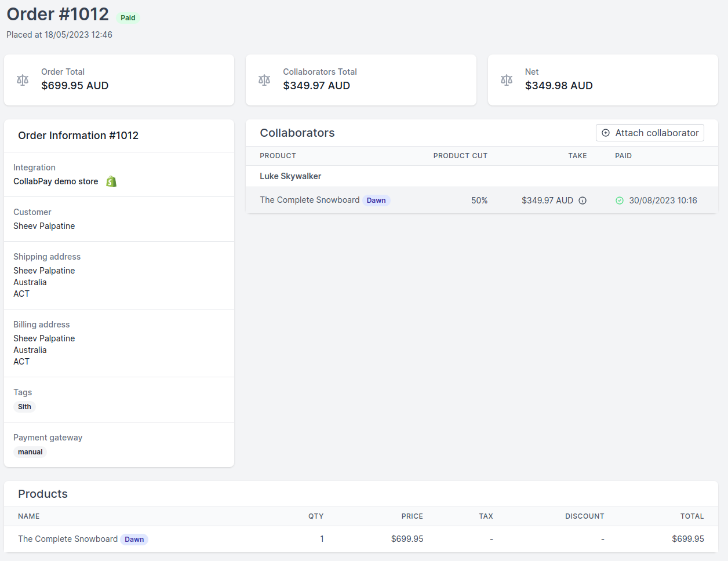Click the 30/08/2023 10:16 paid date
Screen dimensions: 728x561
tap(663, 201)
